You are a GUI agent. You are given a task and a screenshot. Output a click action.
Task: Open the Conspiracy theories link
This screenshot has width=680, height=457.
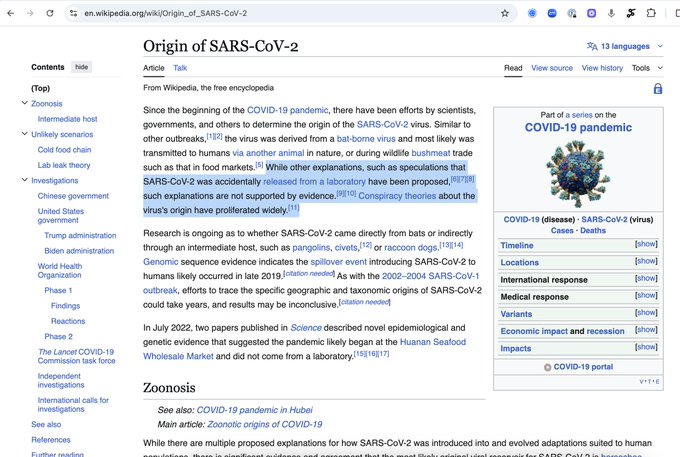[x=397, y=196]
